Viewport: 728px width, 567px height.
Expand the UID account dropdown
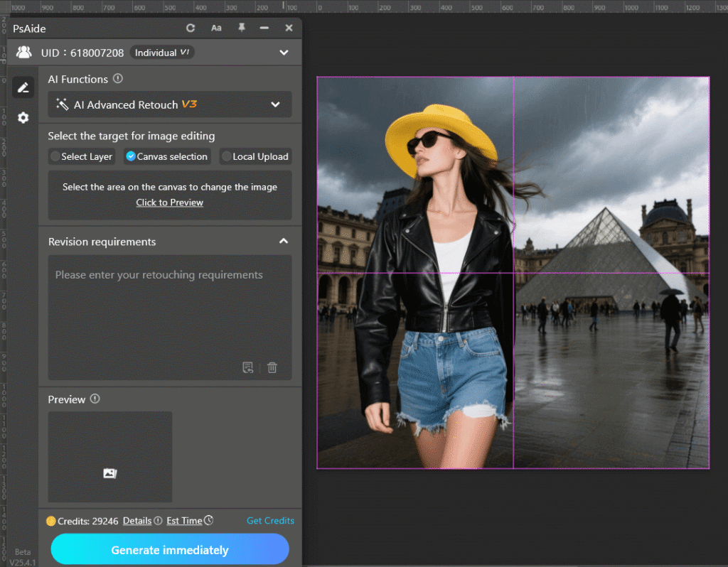pos(284,52)
